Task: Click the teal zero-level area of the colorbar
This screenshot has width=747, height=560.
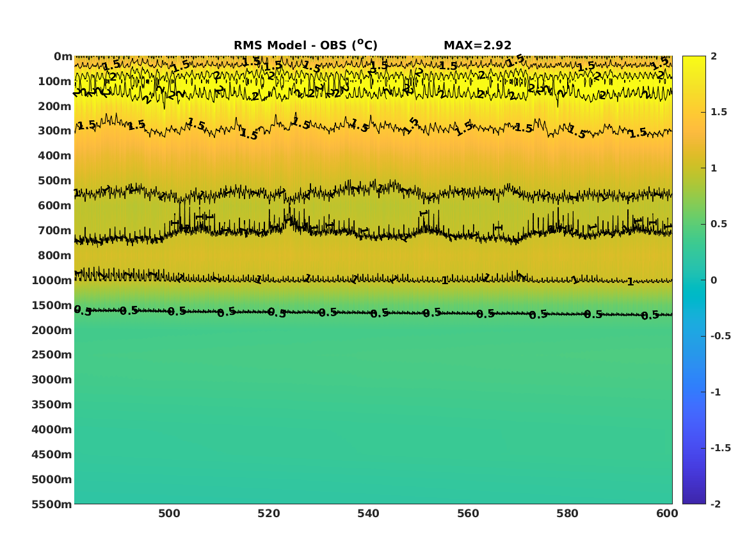Action: 694,280
